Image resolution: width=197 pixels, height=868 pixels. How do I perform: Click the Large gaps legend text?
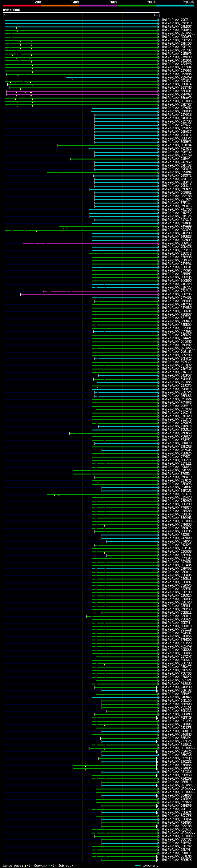pyautogui.click(x=38, y=865)
